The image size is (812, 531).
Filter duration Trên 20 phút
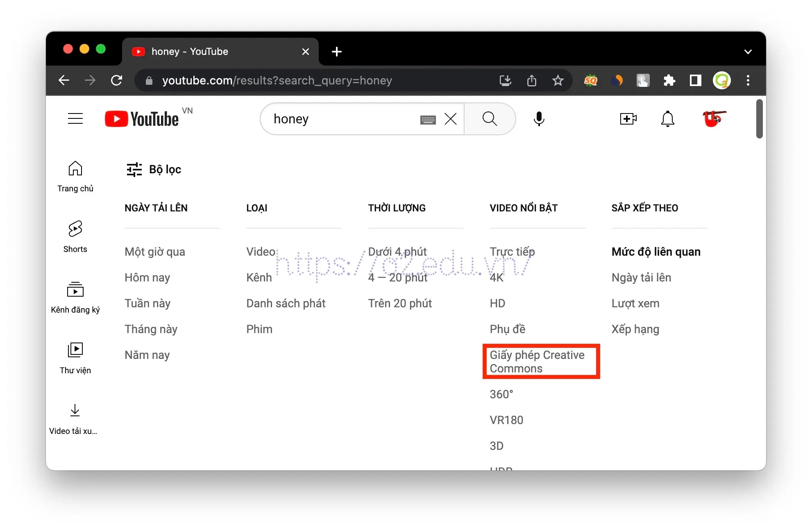click(x=400, y=303)
